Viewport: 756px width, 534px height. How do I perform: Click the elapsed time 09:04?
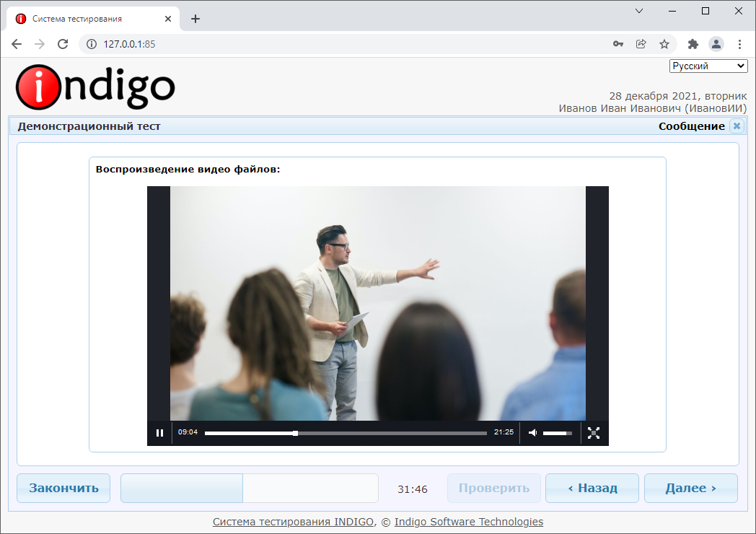[188, 432]
